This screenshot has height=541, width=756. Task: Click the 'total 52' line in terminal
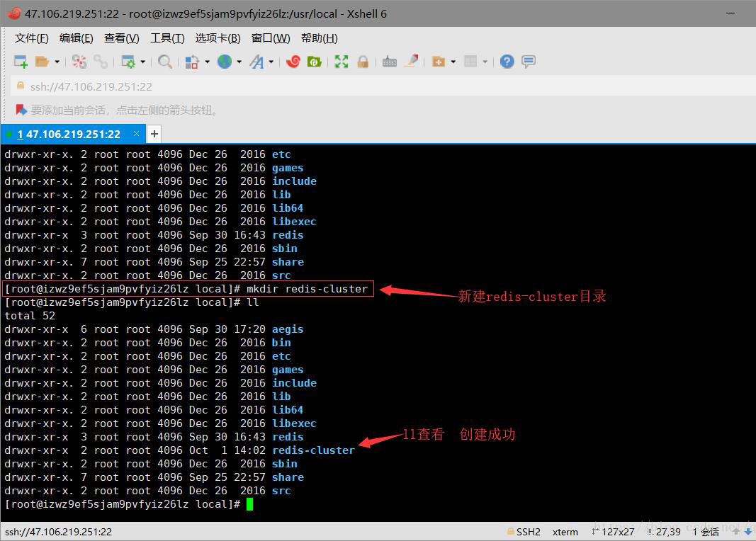(x=30, y=316)
